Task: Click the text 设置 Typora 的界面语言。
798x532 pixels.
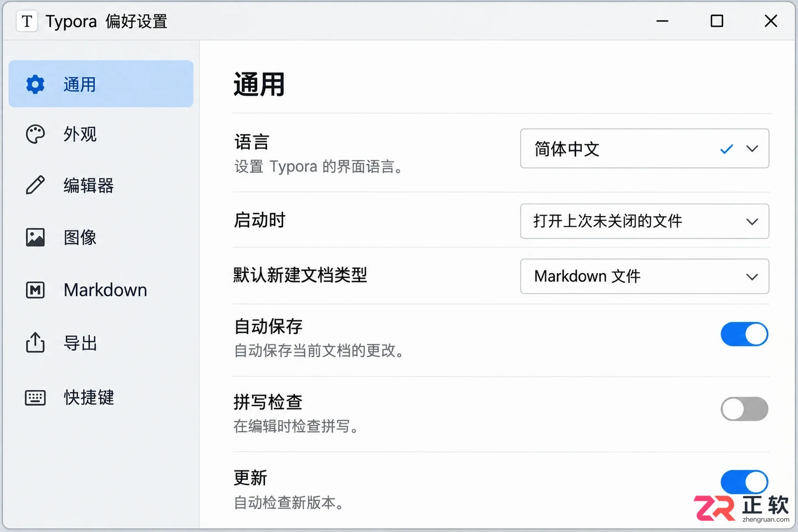Action: click(x=318, y=166)
